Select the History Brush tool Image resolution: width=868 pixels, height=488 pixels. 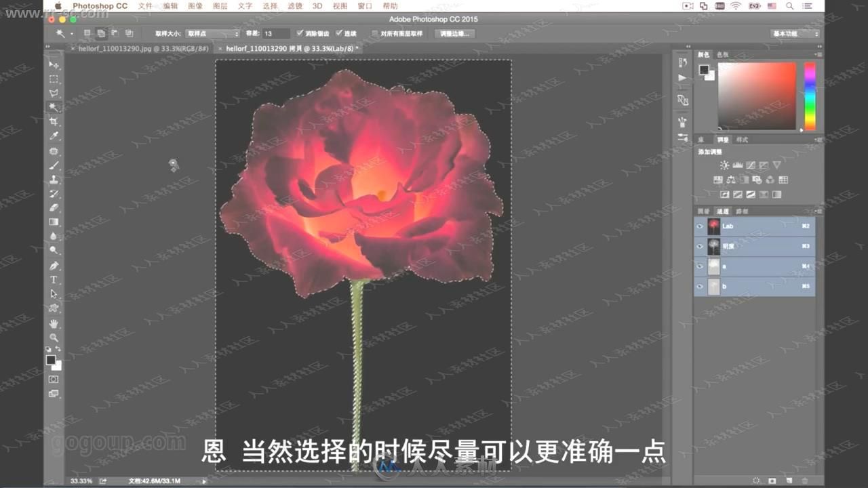tap(54, 194)
